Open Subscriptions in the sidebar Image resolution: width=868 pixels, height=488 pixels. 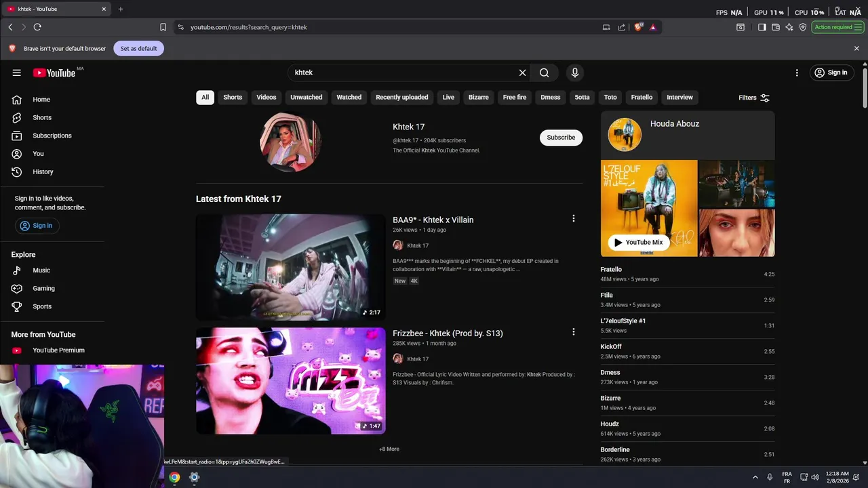[52, 136]
